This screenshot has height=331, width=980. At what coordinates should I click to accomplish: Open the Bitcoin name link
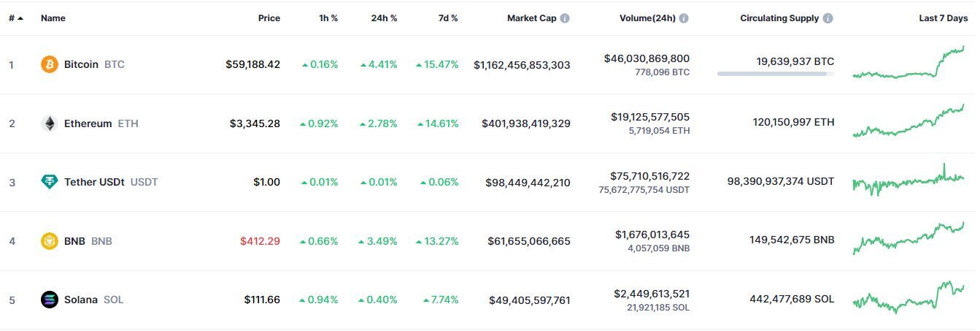click(x=81, y=64)
